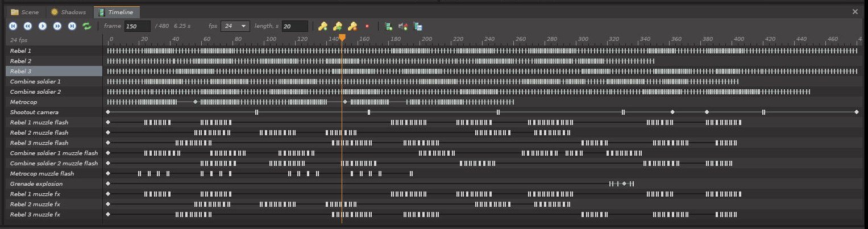Remove keyframe with key-minus icon
This screenshot has width=868, height=229.
tap(352, 26)
